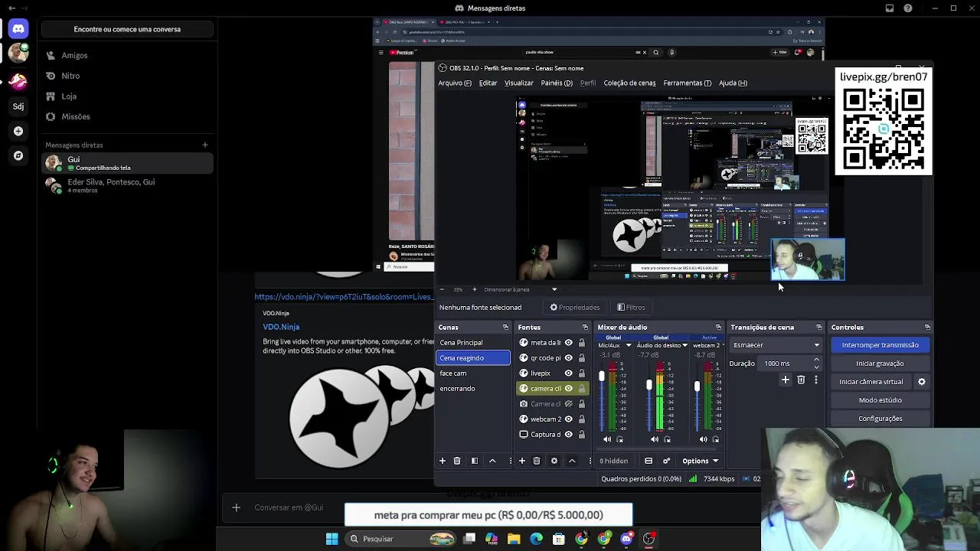Click Encontre ou comece uma conversa search
Viewport: 980px width, 551px height.
coord(127,29)
